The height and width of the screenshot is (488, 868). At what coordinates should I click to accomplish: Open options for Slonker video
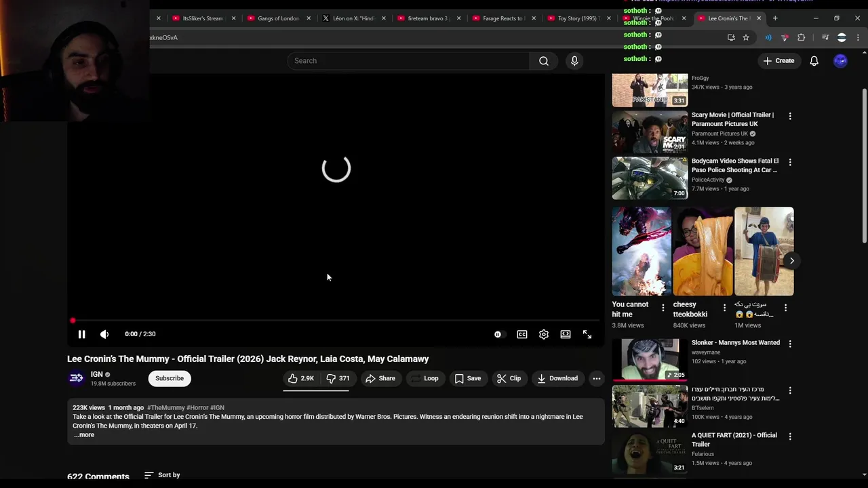(x=790, y=344)
